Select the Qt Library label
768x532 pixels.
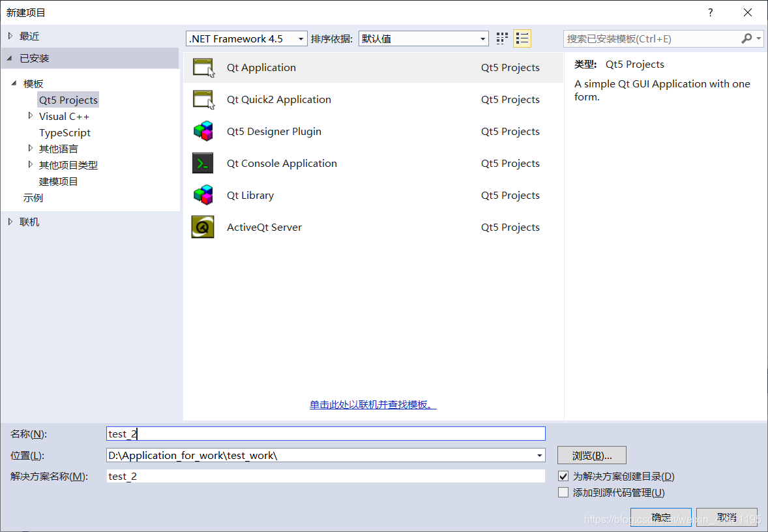250,195
